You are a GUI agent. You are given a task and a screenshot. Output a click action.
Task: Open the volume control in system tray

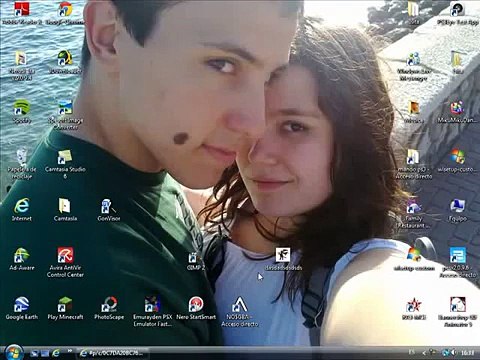pos(453,352)
